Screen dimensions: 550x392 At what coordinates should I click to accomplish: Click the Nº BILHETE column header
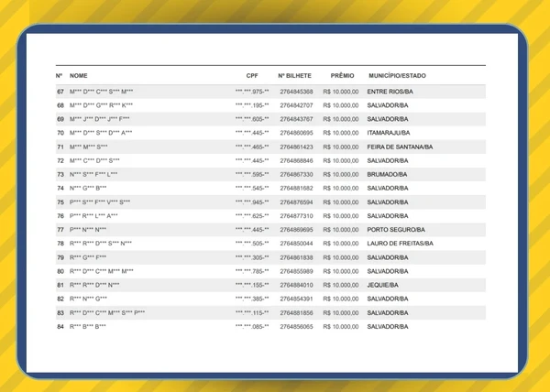tap(294, 76)
